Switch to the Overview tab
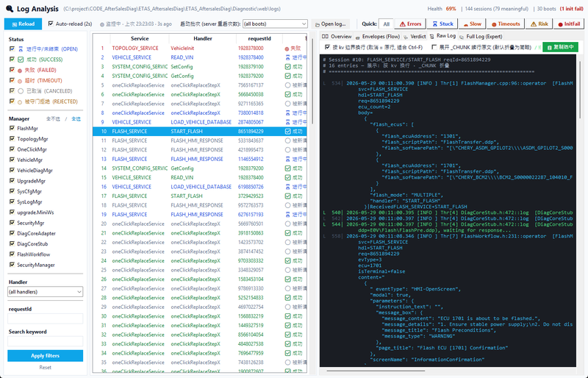Screen dimensions: 588x378 (337, 37)
